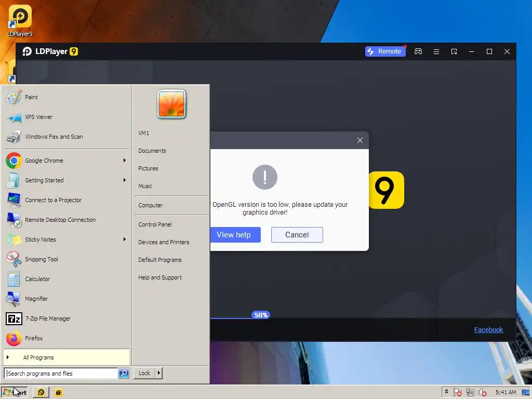
Task: Expand Google Chrome jump list arrow
Action: point(125,160)
